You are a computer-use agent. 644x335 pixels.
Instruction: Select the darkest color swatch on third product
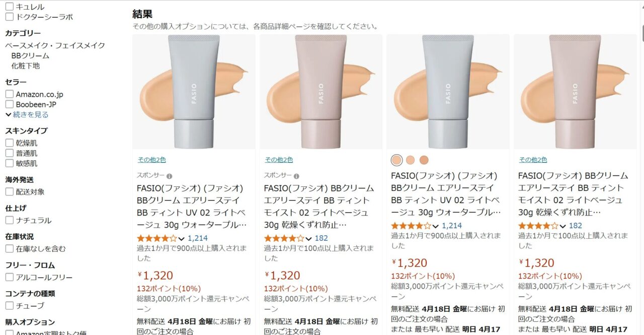tap(424, 160)
